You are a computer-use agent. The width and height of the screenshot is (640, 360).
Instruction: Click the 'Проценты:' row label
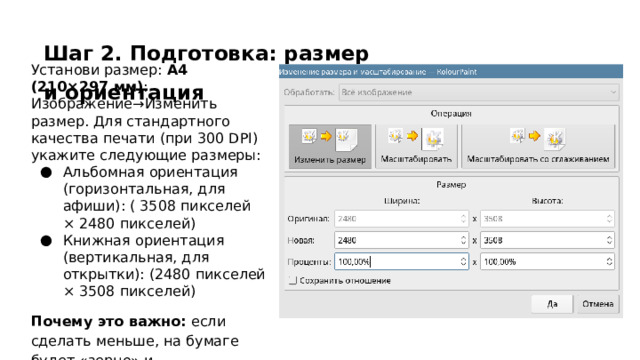click(x=309, y=262)
